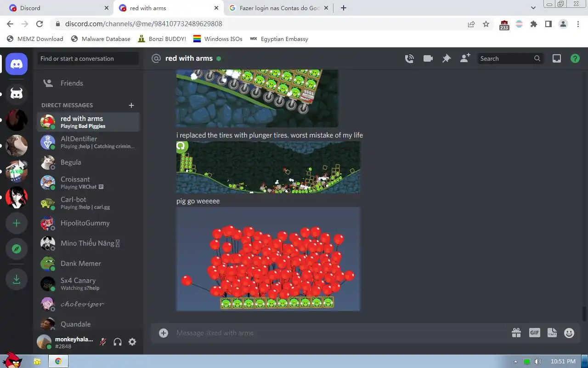
Task: Open plunger tires crash image
Action: [268, 167]
